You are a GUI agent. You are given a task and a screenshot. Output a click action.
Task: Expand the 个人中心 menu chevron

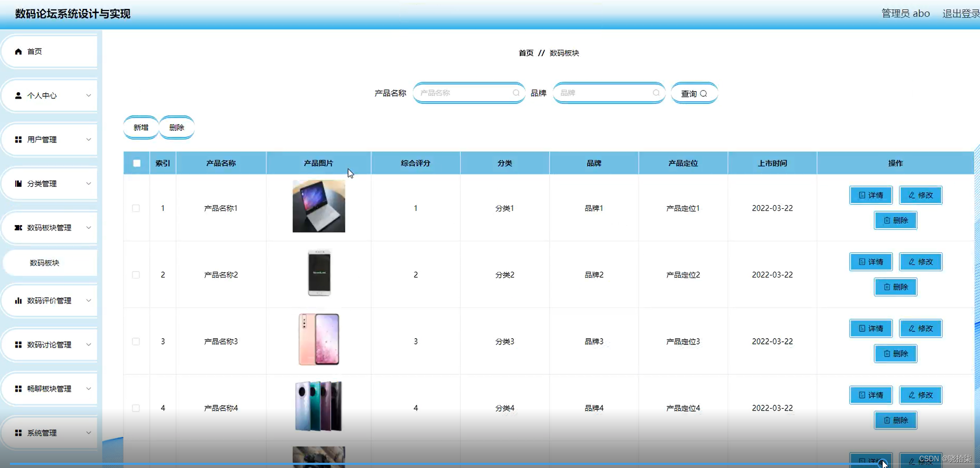click(x=88, y=95)
